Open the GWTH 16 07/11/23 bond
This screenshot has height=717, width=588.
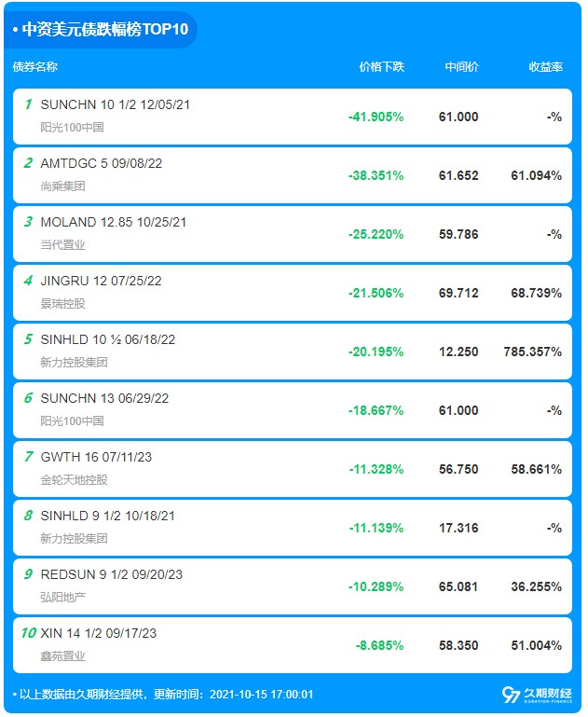(x=97, y=458)
